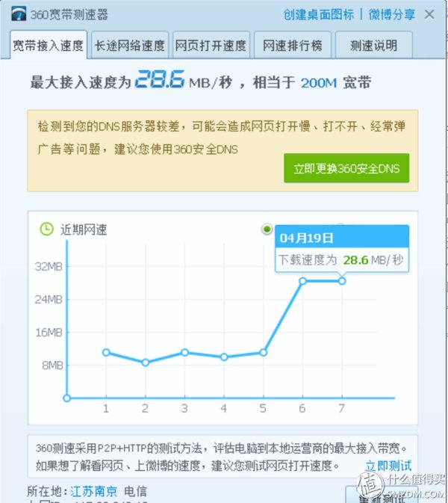Click chart data point for day 2
The width and height of the screenshot is (448, 503).
(x=146, y=362)
